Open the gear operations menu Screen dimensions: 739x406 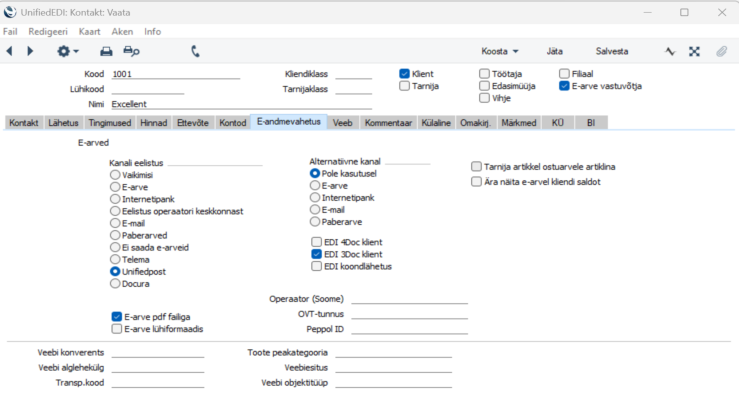tap(67, 51)
